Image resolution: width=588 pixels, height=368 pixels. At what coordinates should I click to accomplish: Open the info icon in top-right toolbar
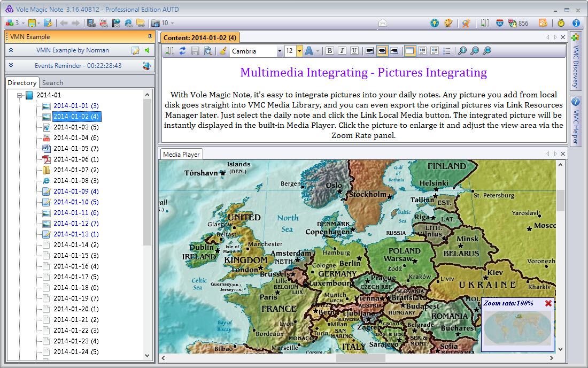click(x=576, y=23)
